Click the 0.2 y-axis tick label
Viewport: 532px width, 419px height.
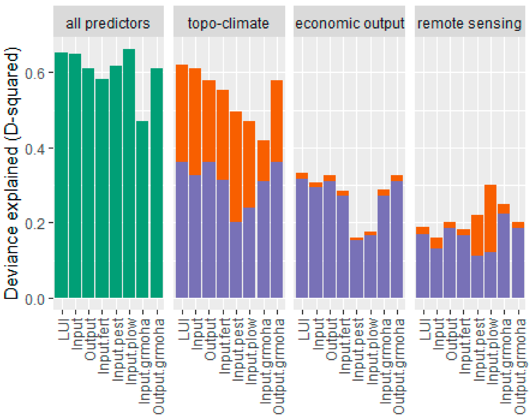[35, 223]
